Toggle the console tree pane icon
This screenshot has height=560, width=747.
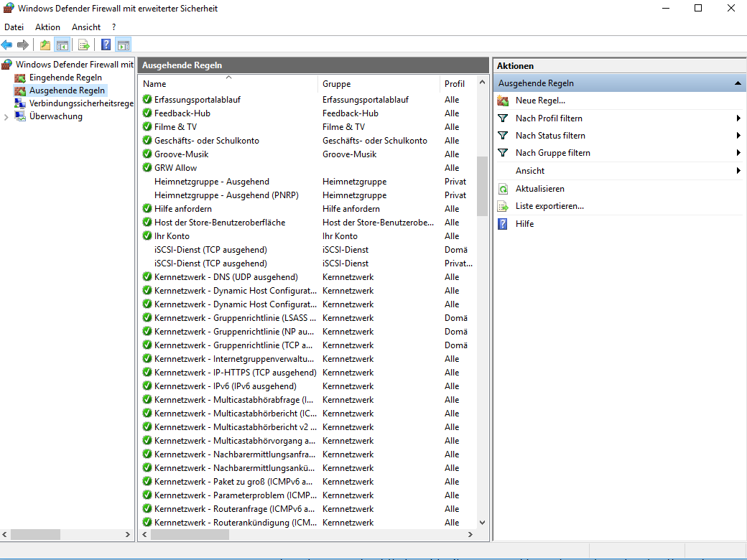coord(62,45)
